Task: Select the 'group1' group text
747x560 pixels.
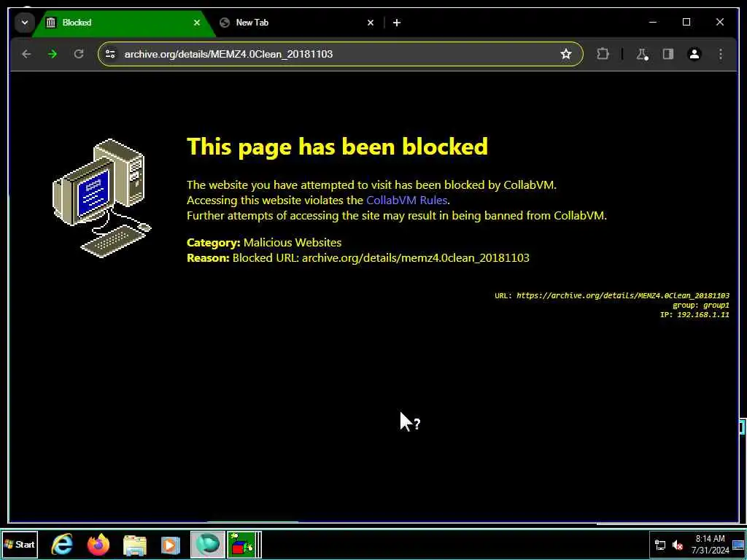Action: [x=716, y=306]
